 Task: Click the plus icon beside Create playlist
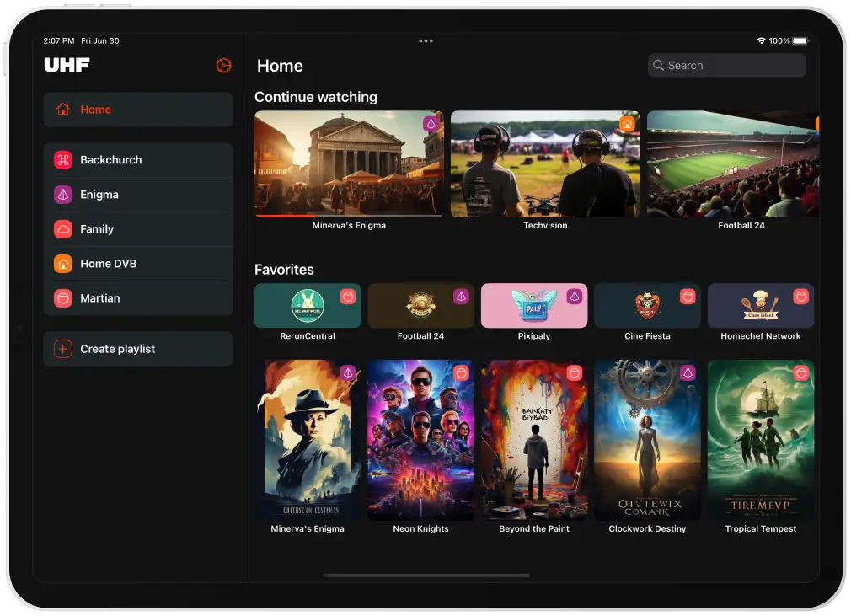(62, 348)
